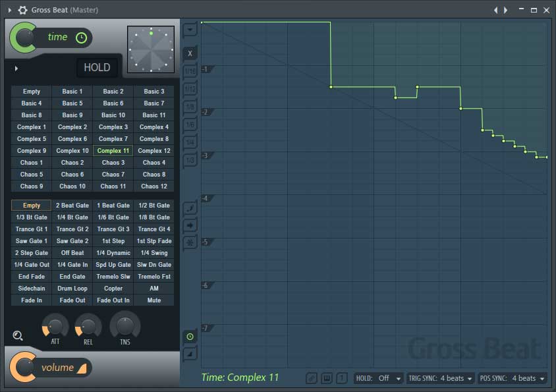Adjust the TNS knob

[125, 325]
